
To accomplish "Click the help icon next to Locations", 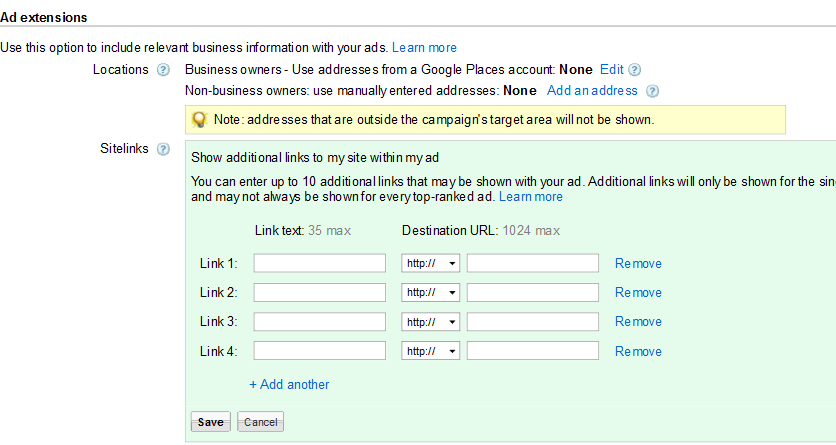I will tap(163, 70).
